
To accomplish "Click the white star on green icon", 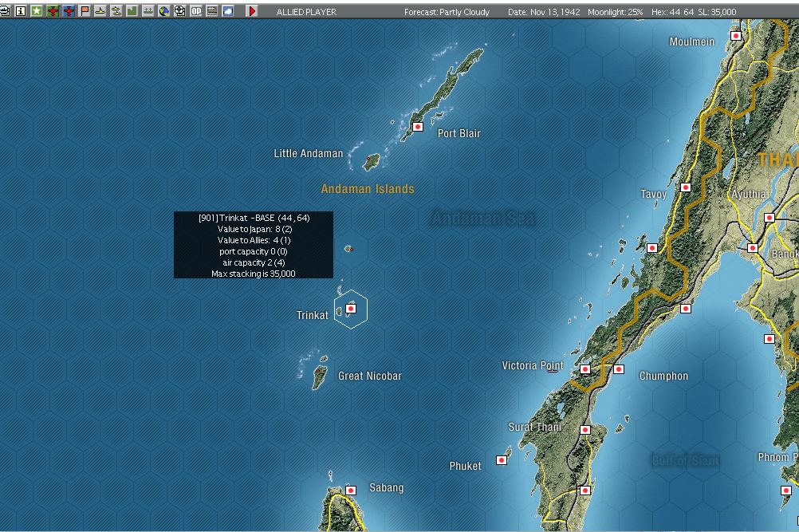I will tap(37, 10).
